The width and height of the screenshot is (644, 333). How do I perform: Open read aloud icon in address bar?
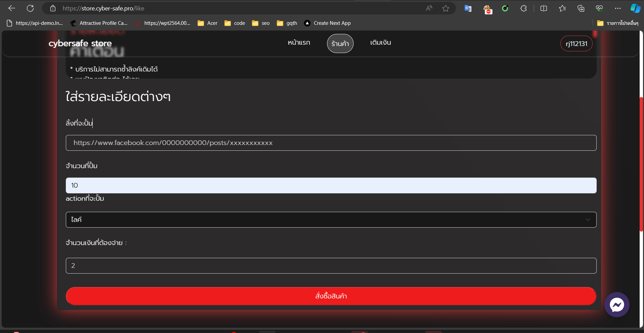pos(429,8)
